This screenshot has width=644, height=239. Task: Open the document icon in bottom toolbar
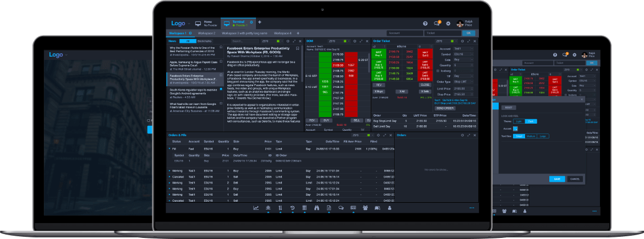click(329, 208)
